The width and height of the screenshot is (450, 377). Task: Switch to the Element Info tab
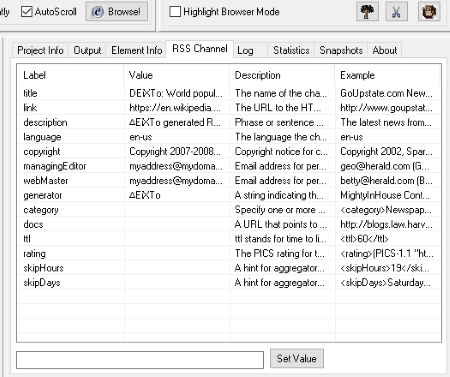click(x=136, y=50)
